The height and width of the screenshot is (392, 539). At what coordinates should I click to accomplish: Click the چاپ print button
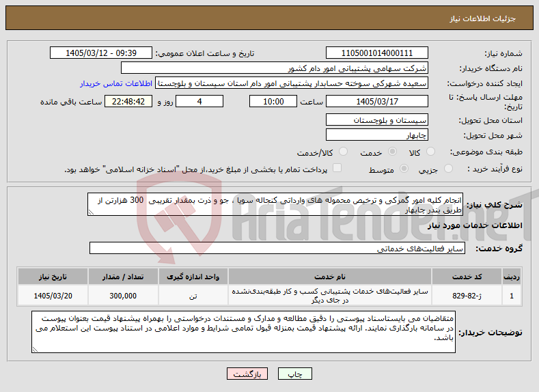(x=295, y=374)
